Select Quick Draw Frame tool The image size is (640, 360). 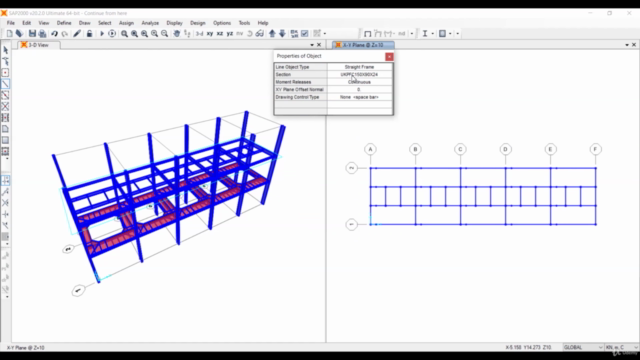click(5, 95)
